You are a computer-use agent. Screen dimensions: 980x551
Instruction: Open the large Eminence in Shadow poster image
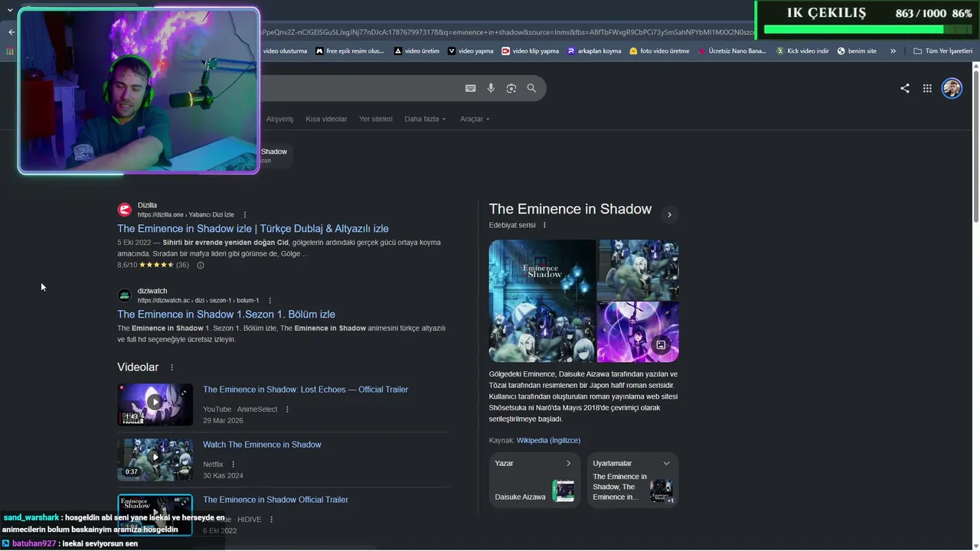click(x=542, y=301)
